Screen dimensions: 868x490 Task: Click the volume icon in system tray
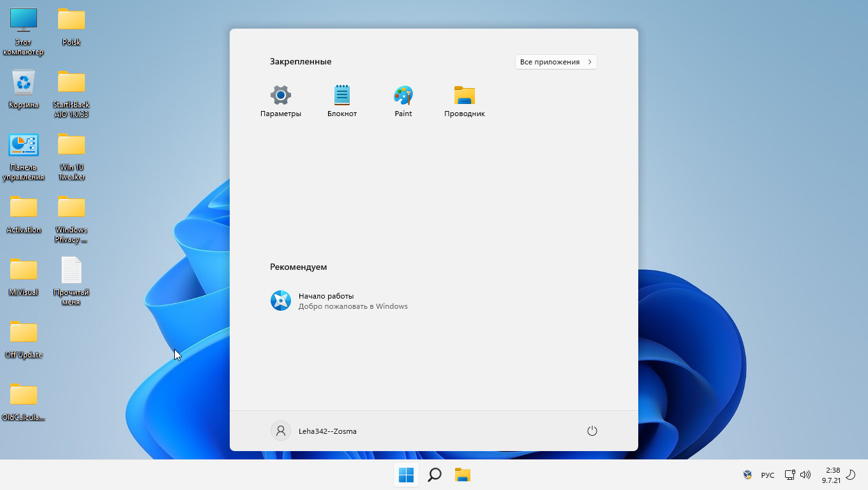point(805,475)
